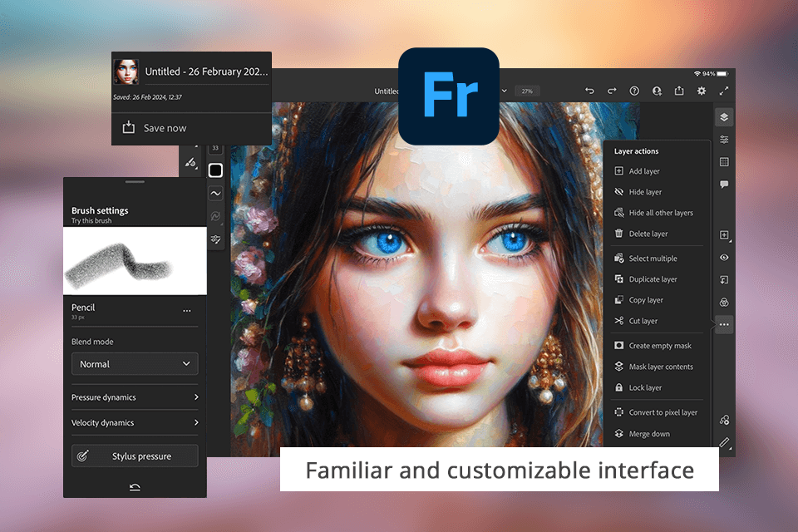Open the three-dots Layer actions button
The width and height of the screenshot is (798, 532).
(x=724, y=324)
